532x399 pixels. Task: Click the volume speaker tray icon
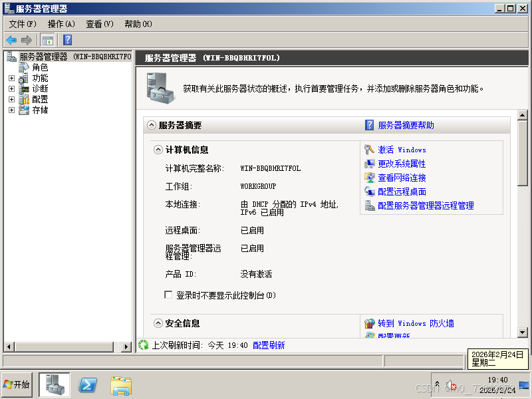(x=450, y=385)
